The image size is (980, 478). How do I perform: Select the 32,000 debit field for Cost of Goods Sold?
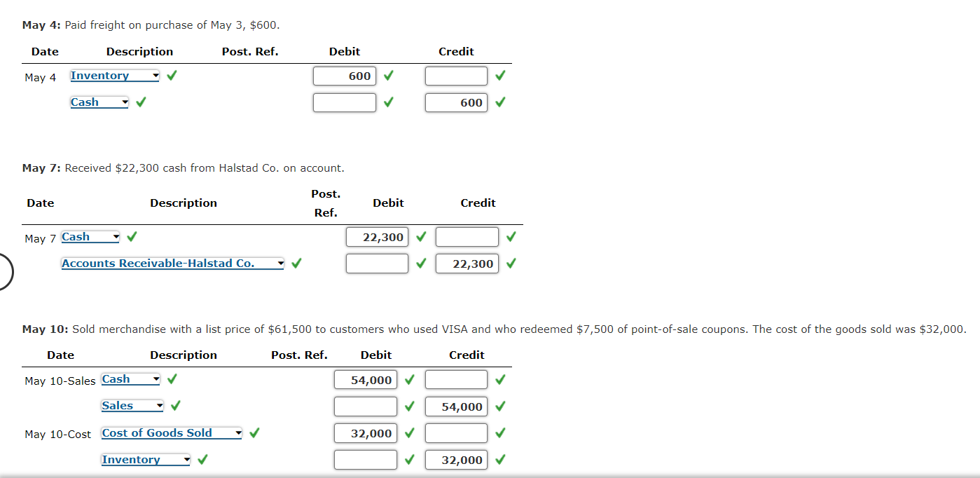[365, 432]
